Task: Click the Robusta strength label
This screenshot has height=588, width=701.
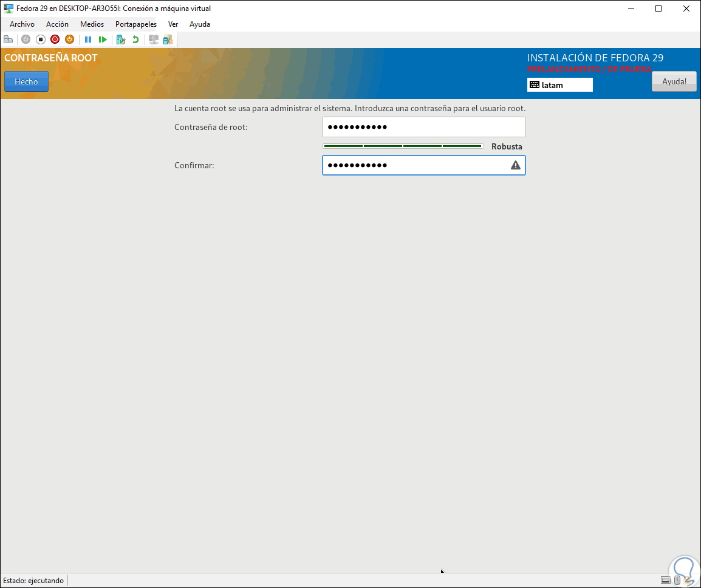Action: (x=507, y=146)
